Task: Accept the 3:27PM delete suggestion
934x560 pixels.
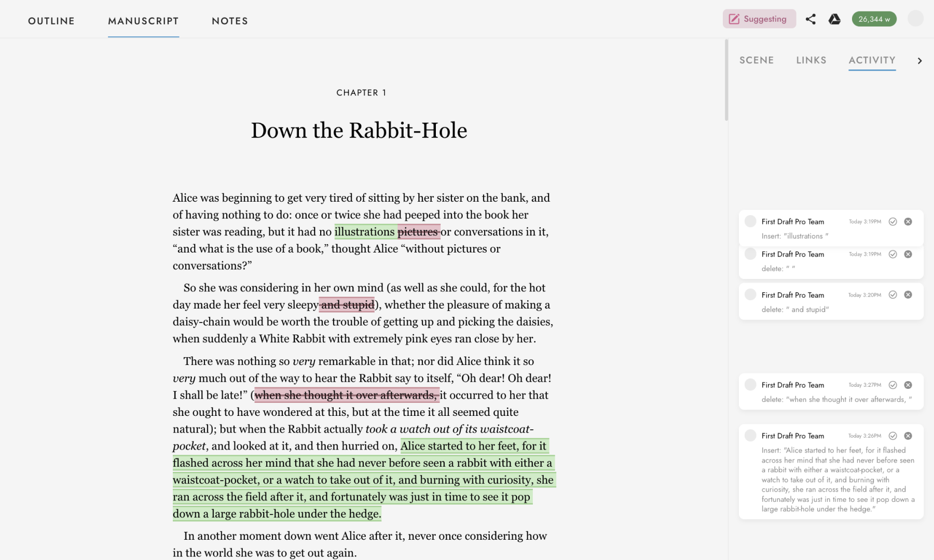Action: [x=893, y=385]
